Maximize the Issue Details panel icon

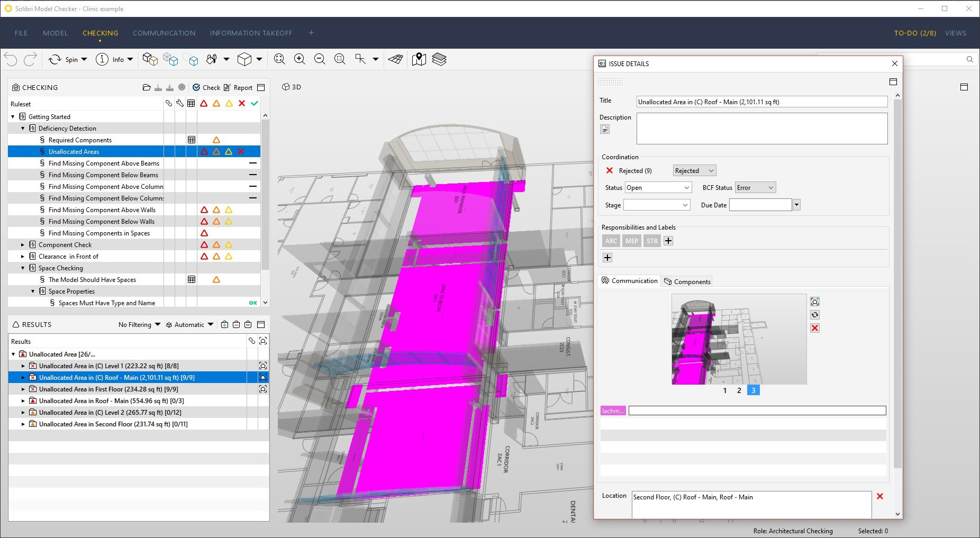[893, 81]
